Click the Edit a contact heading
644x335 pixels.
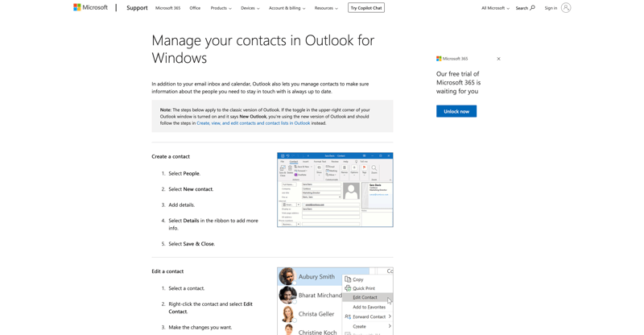coord(167,271)
